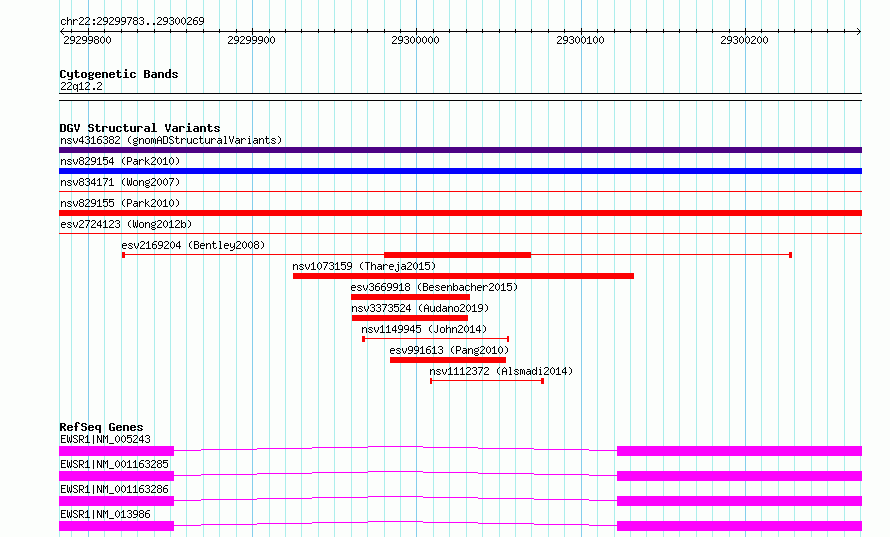Open the EWSR1|NM_001163286 transcript label
This screenshot has height=537, width=890.
tap(114, 489)
